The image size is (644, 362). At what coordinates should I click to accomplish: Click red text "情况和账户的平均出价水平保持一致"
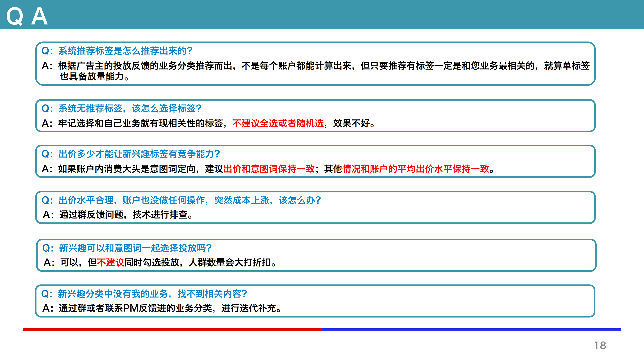(416, 169)
